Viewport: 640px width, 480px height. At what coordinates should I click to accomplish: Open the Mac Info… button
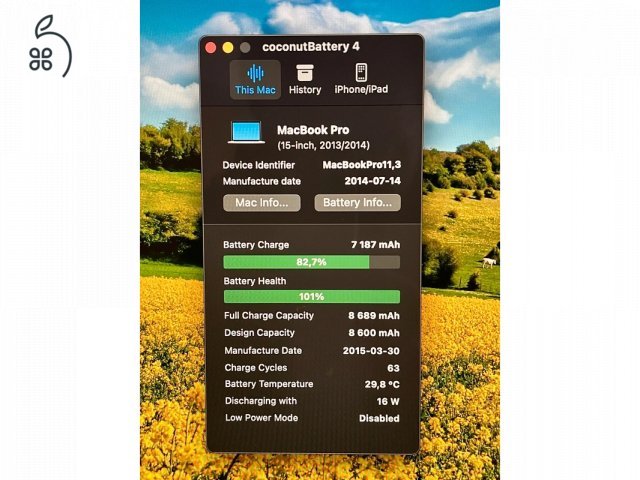coord(262,203)
